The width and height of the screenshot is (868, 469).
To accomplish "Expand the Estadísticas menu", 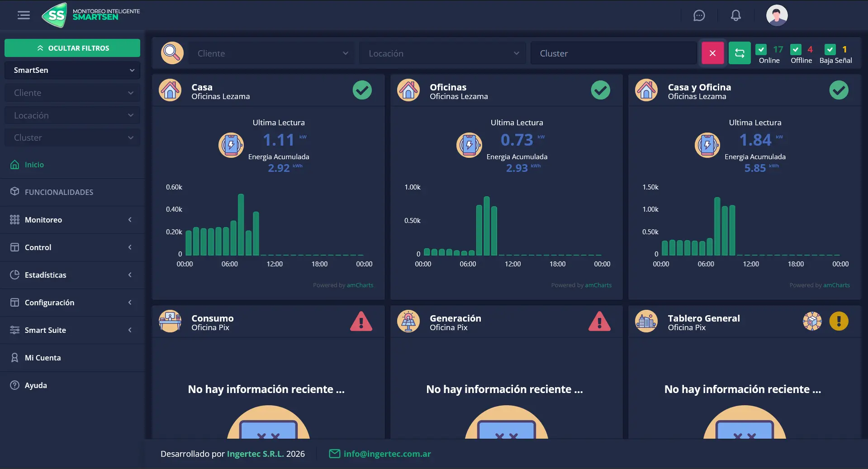I will tap(72, 275).
